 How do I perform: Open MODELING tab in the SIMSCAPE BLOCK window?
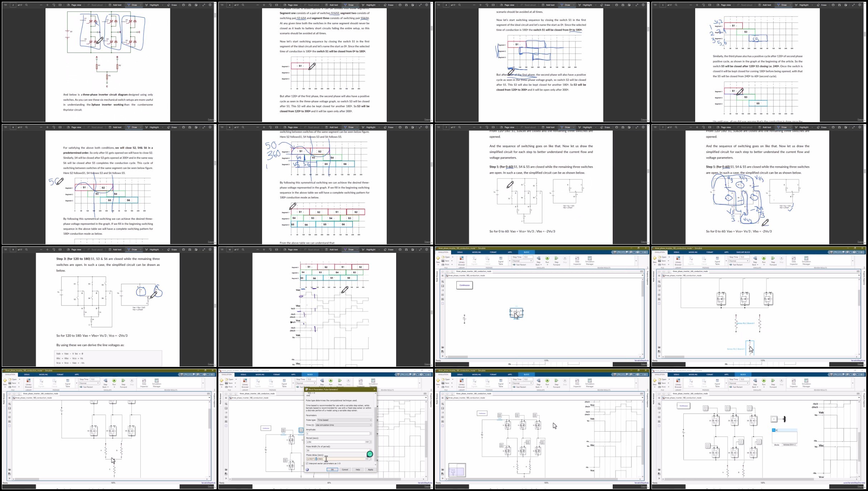click(693, 252)
